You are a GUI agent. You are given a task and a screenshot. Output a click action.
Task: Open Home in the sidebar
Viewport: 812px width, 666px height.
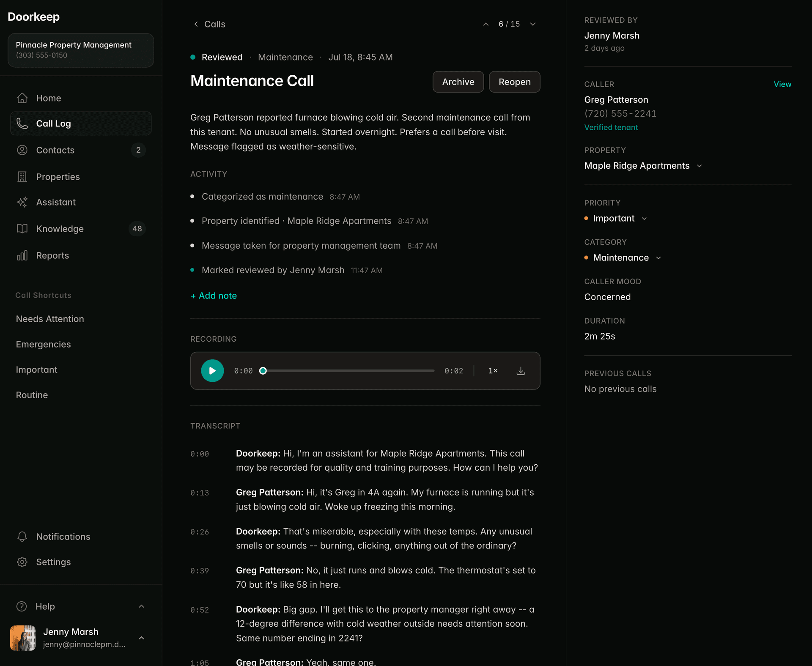pyautogui.click(x=81, y=98)
